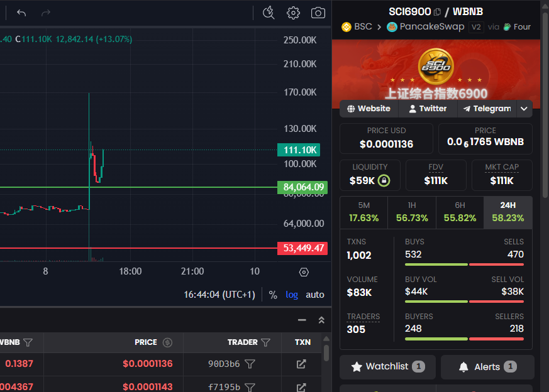This screenshot has height=392, width=549.
Task: Filter the TRADER column header
Action: [x=265, y=342]
